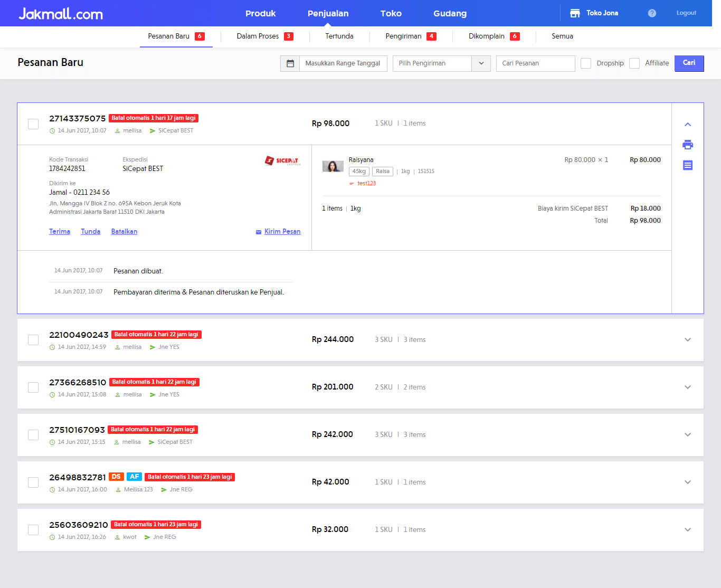Image resolution: width=721 pixels, height=588 pixels.
Task: Select checkbox for order 25603609210
Action: click(33, 530)
